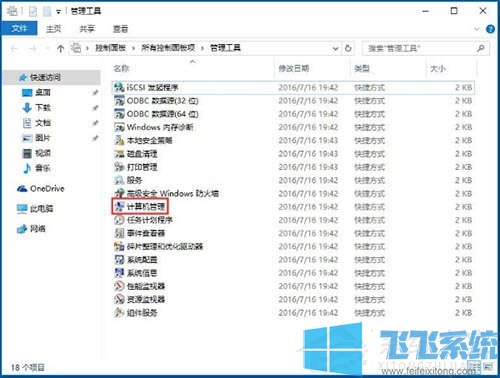Click the 计算机管理 icon

(x=119, y=207)
